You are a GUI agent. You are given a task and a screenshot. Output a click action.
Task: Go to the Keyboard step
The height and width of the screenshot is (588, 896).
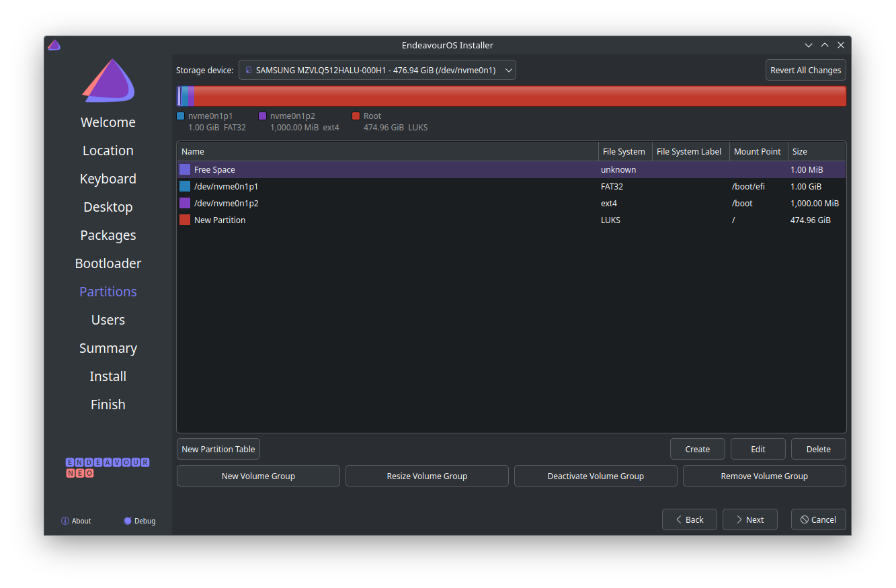click(x=108, y=179)
